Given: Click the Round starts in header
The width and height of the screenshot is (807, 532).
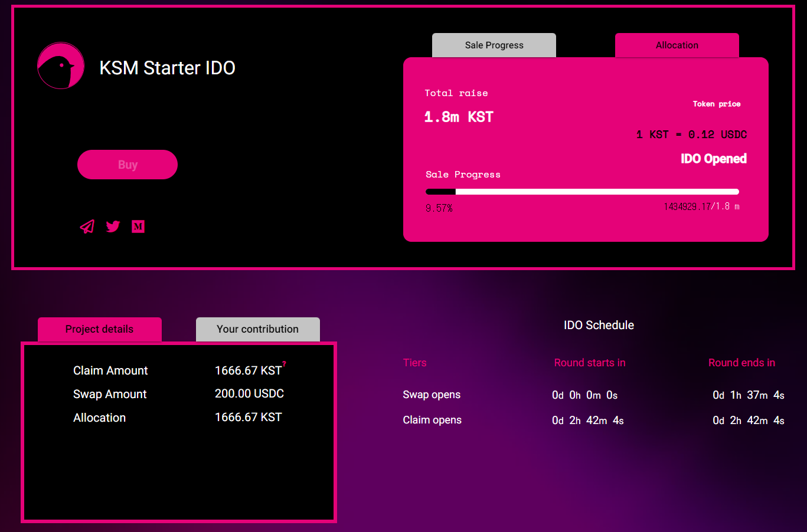Looking at the screenshot, I should pos(590,363).
